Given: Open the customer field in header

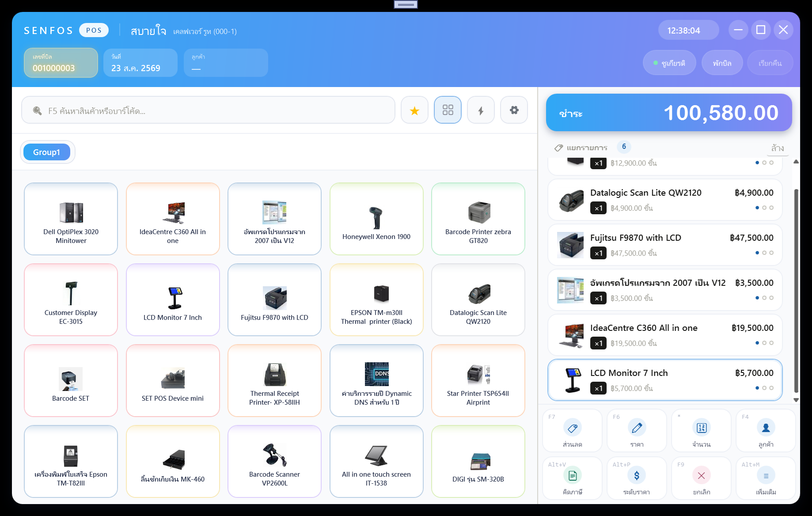Looking at the screenshot, I should pos(226,63).
